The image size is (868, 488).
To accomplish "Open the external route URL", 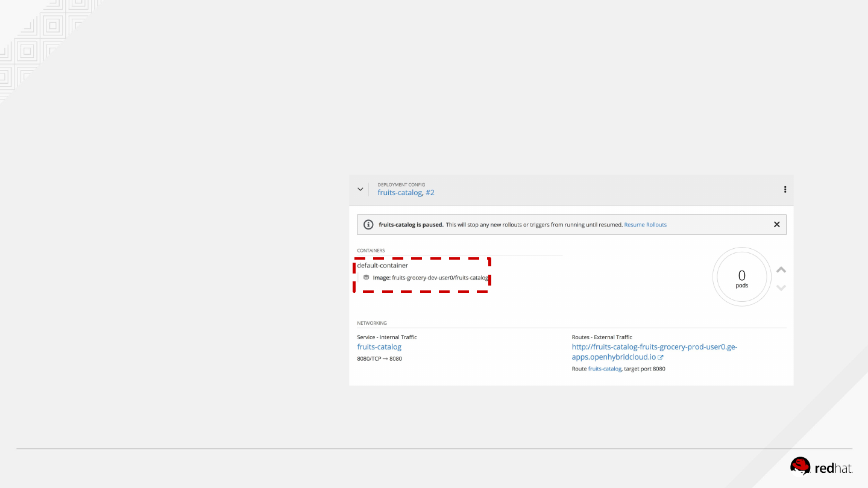I will [655, 352].
